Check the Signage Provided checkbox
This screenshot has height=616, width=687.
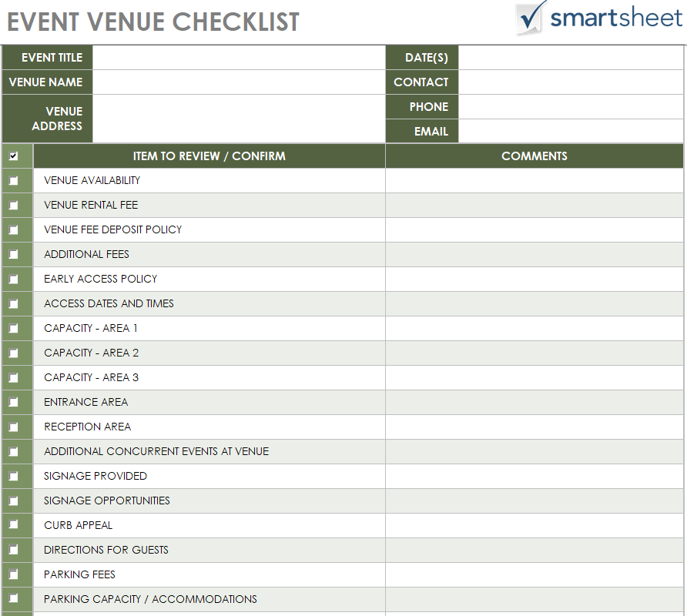14,477
